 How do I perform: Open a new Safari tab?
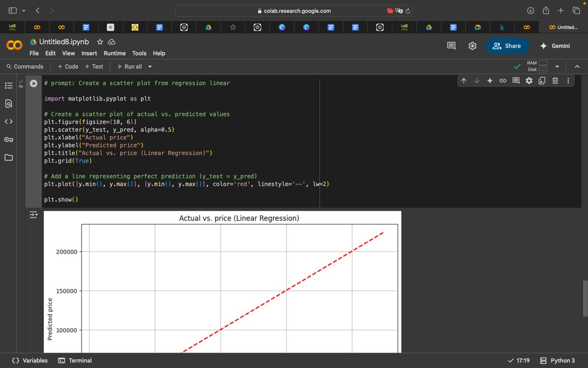(x=561, y=11)
